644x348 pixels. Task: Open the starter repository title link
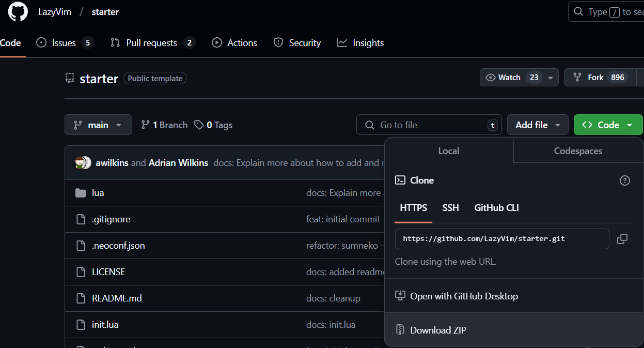[x=99, y=79]
